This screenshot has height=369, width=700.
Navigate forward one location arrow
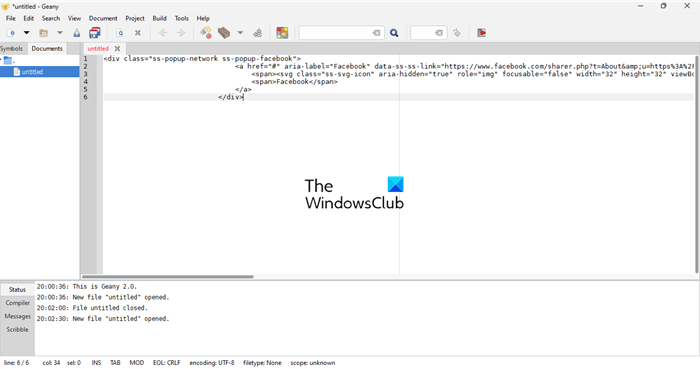181,33
